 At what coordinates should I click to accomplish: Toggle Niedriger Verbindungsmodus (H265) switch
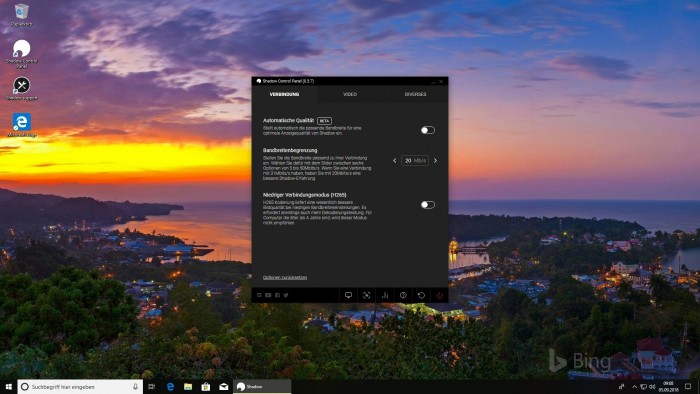(x=427, y=205)
